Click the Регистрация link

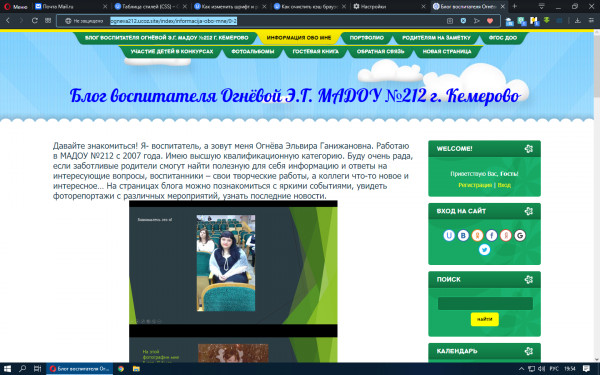tap(475, 185)
